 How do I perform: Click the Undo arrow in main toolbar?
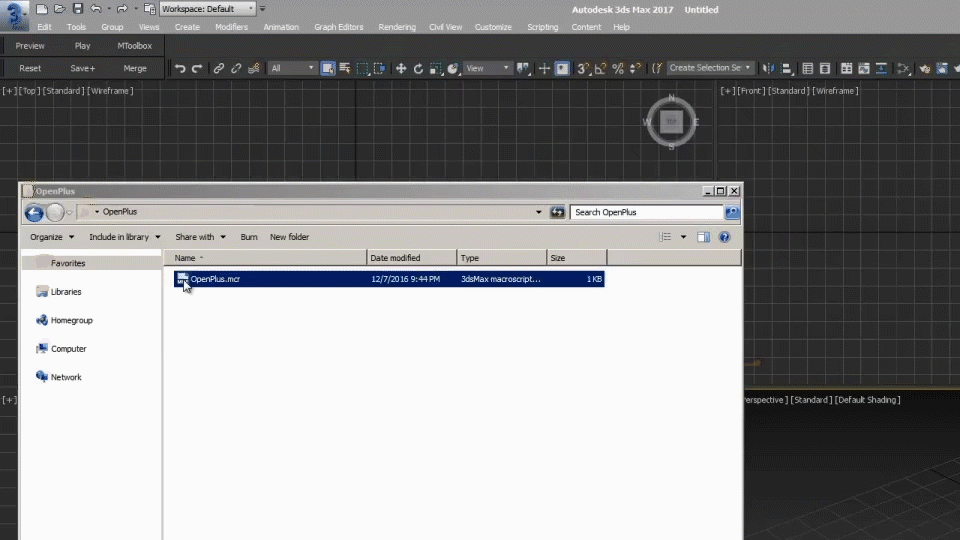point(180,69)
